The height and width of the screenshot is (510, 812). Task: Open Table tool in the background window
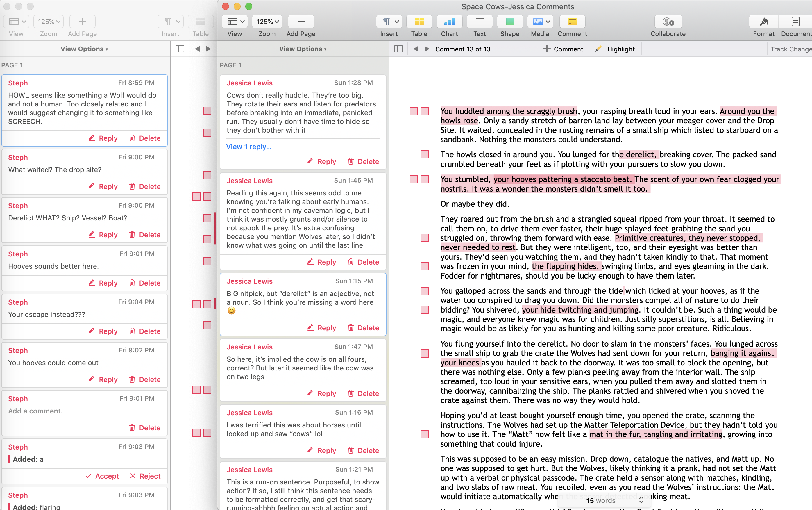pyautogui.click(x=201, y=22)
